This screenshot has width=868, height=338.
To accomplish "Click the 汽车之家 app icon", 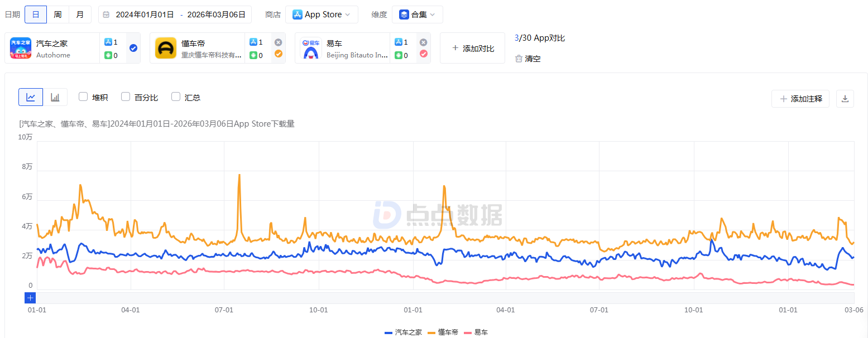I will [x=21, y=48].
